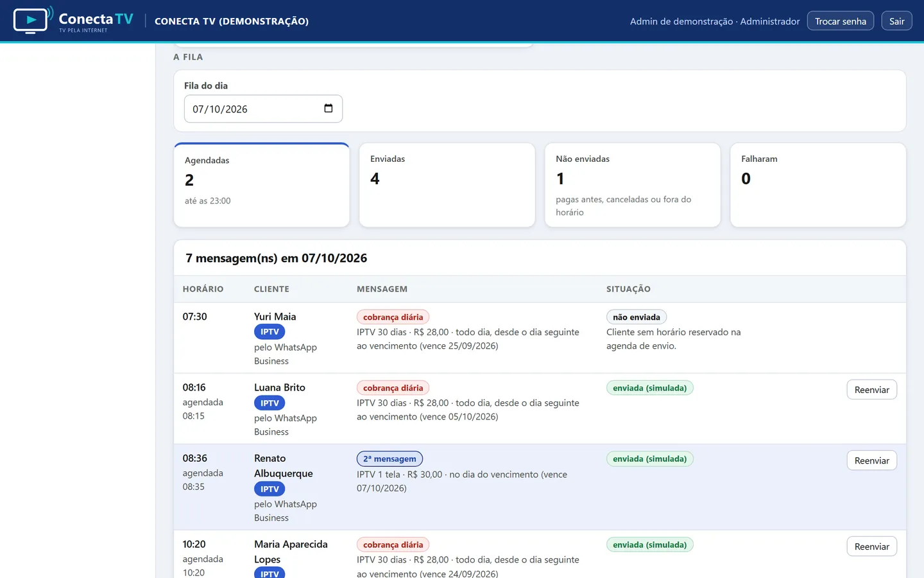Select the Enviadas summary card

(447, 185)
